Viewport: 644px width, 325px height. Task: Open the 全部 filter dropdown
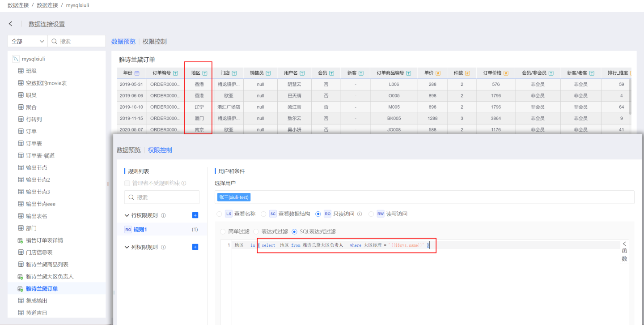[28, 41]
